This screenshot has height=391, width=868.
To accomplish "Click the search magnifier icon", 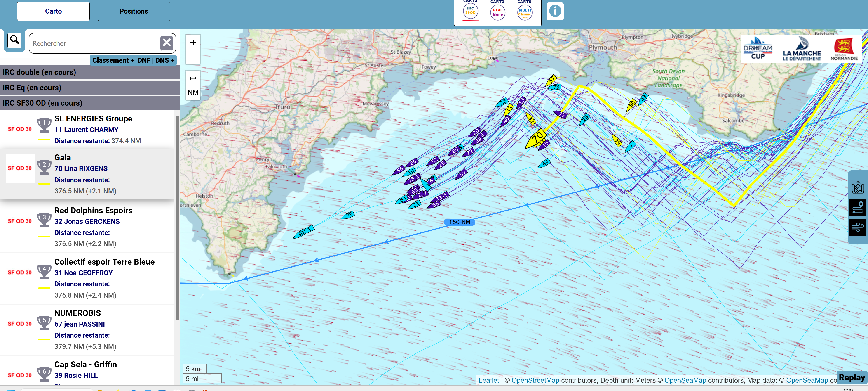I will [14, 40].
